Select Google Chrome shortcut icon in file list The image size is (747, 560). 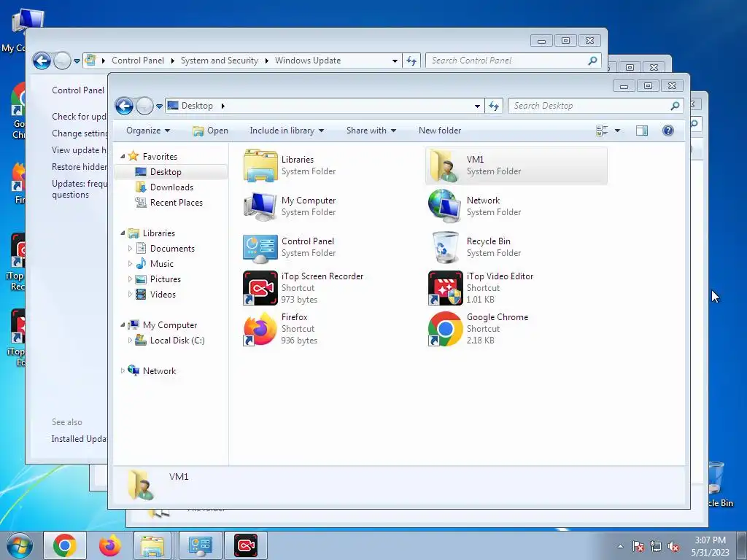(445, 329)
